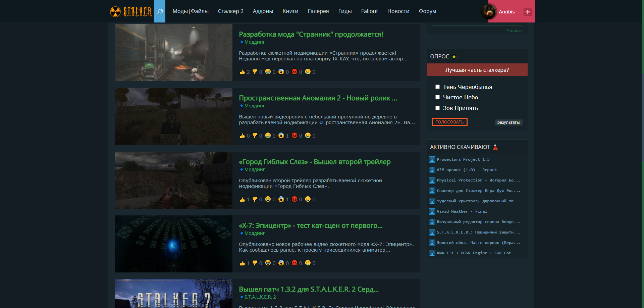Check the "Чистое Небо" poll option
Image resolution: width=644 pixels, height=308 pixels.
[437, 97]
